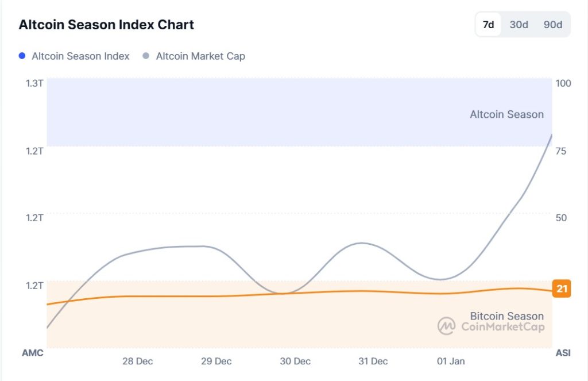Select the 01 Jan date label
Screen dimensions: 588x381
(451, 361)
